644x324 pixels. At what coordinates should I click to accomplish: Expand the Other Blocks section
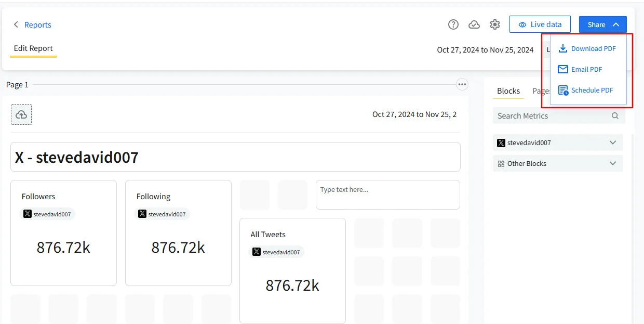click(614, 163)
